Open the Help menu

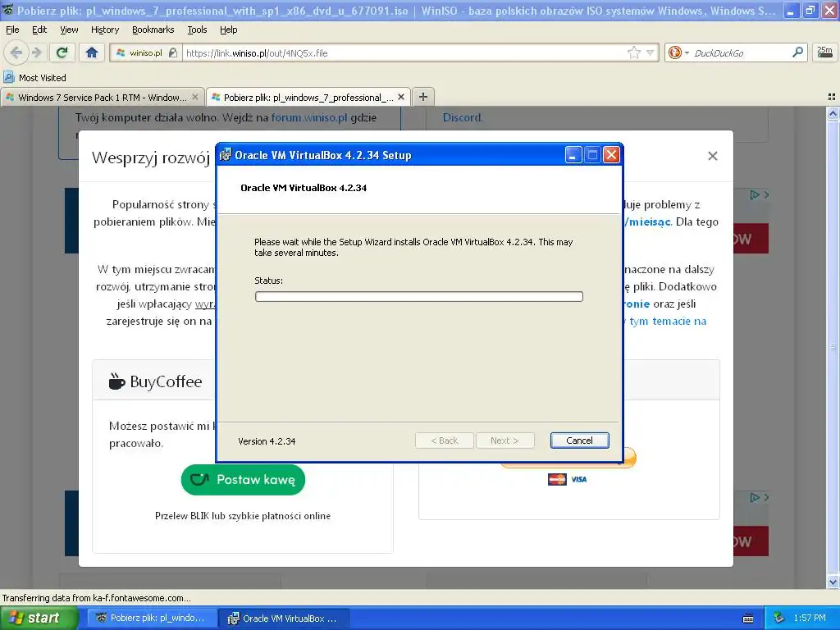[229, 30]
